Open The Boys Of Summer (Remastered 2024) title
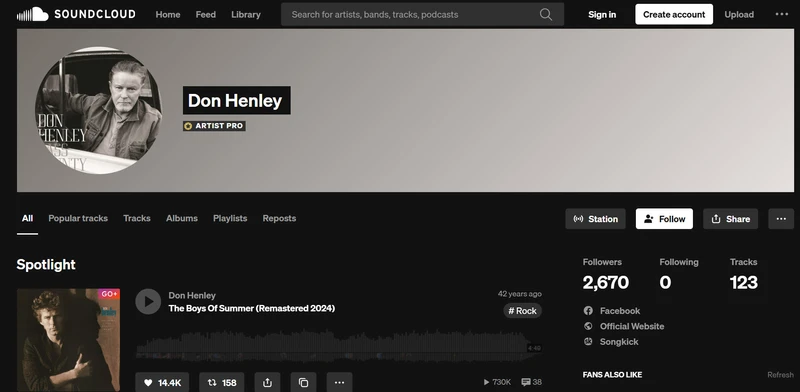This screenshot has width=800, height=392. (252, 308)
